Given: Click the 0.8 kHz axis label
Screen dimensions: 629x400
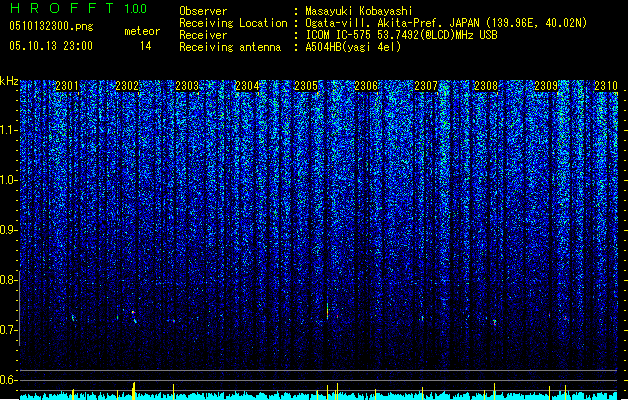Looking at the screenshot, I should coord(8,280).
